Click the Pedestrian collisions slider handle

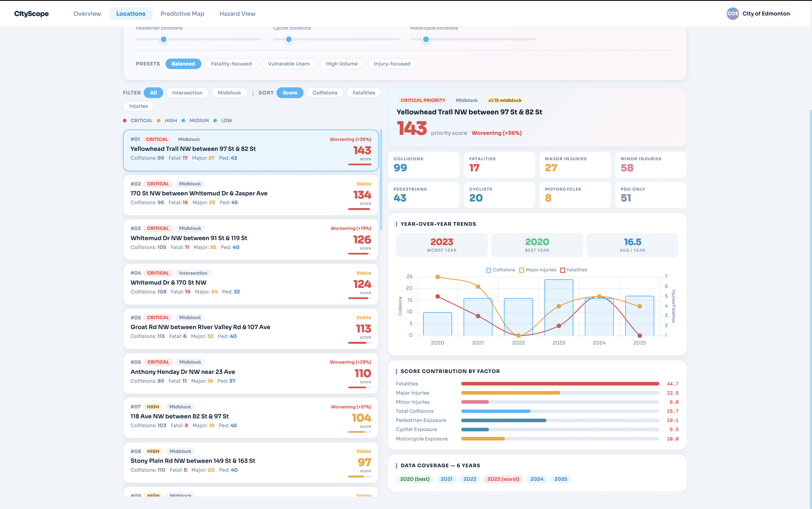tap(164, 40)
